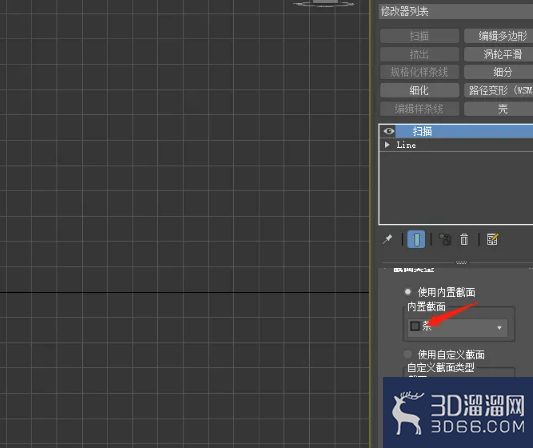Click the trash remove modifier icon
The height and width of the screenshot is (448, 533).
point(464,239)
